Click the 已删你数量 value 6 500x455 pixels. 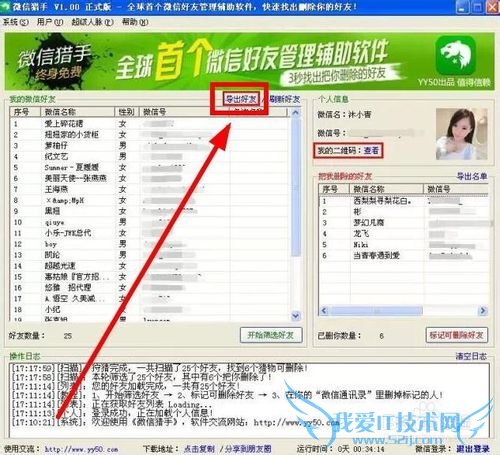pyautogui.click(x=381, y=336)
